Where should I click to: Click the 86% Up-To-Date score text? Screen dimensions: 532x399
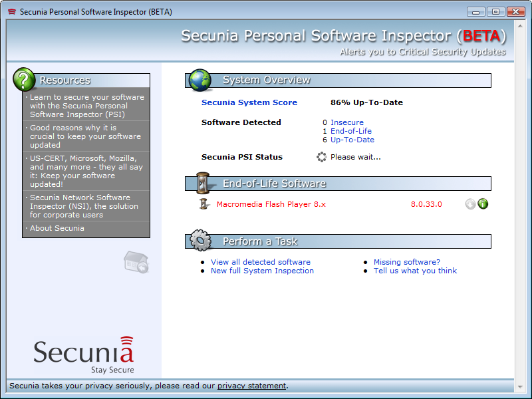(x=367, y=102)
